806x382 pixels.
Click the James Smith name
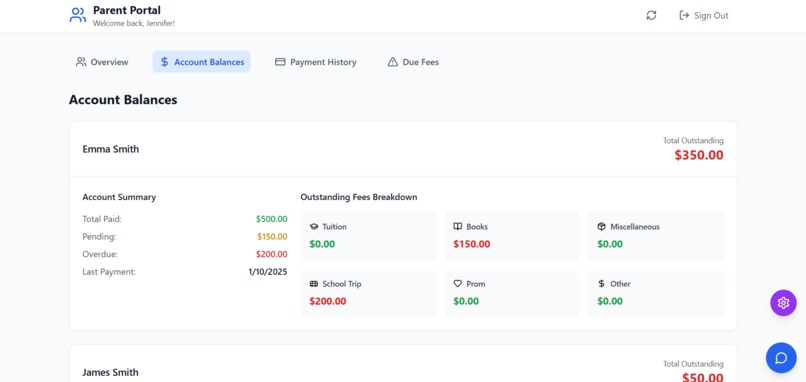pyautogui.click(x=111, y=372)
